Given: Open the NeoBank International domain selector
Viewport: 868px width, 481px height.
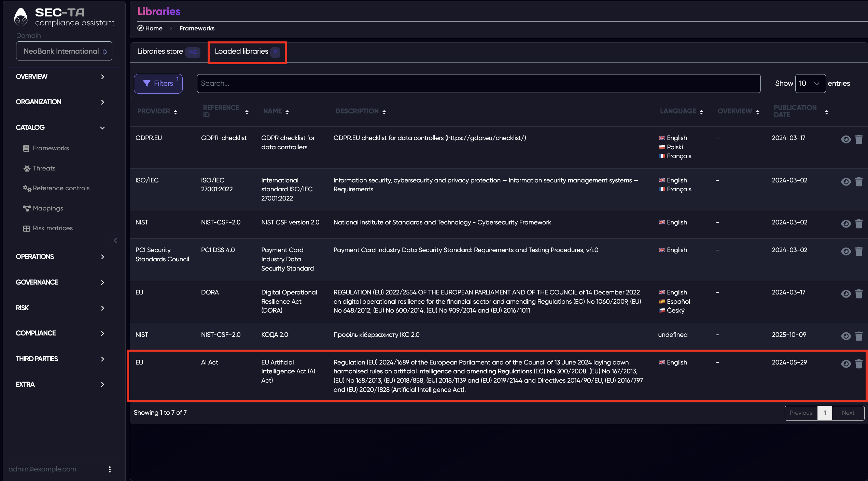Looking at the screenshot, I should (64, 51).
